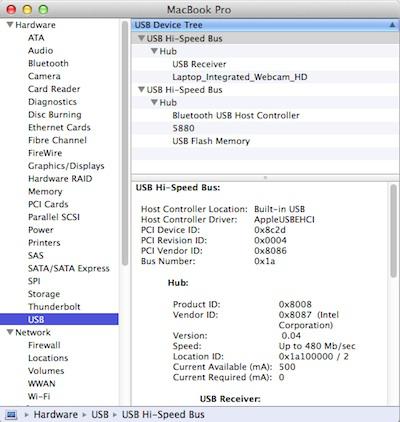The width and height of the screenshot is (400, 422).
Task: Open Diagnostics in the sidebar
Action: pyautogui.click(x=52, y=102)
